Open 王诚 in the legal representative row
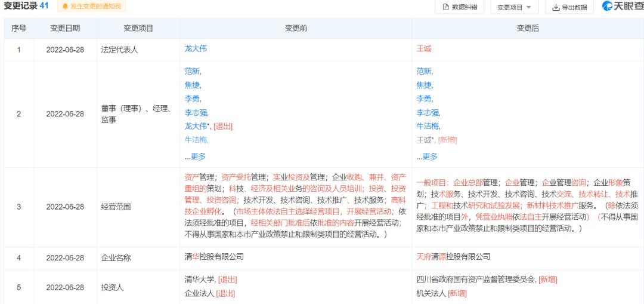Image resolution: width=644 pixels, height=304 pixels. point(423,49)
